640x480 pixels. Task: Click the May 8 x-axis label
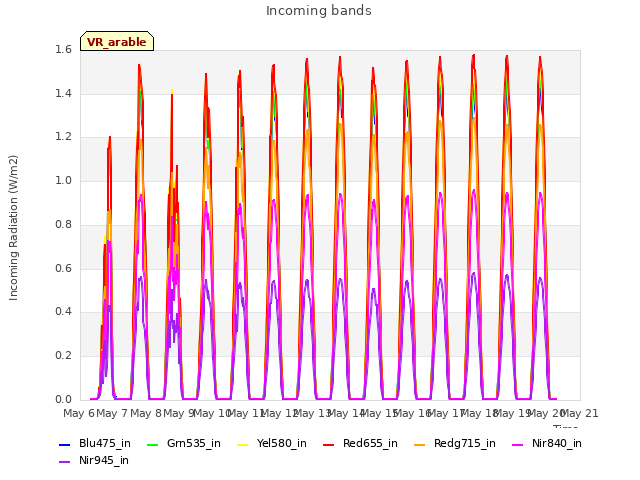(146, 413)
